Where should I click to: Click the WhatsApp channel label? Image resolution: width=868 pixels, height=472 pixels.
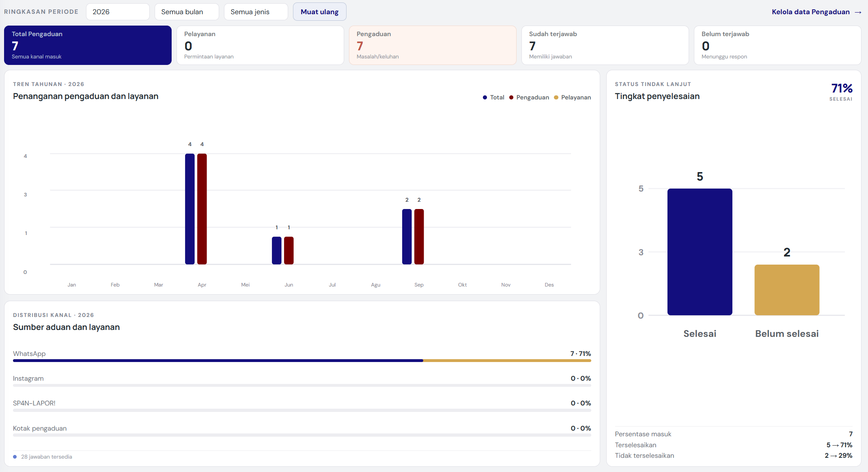tap(29, 353)
